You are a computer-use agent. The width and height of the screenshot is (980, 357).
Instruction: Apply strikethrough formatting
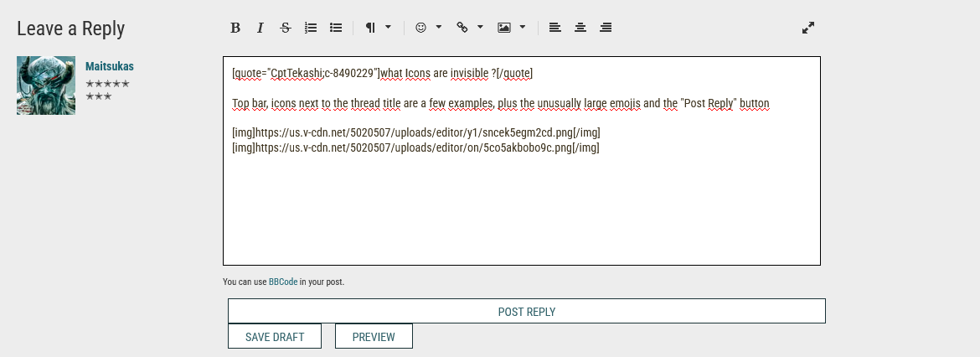tap(286, 28)
